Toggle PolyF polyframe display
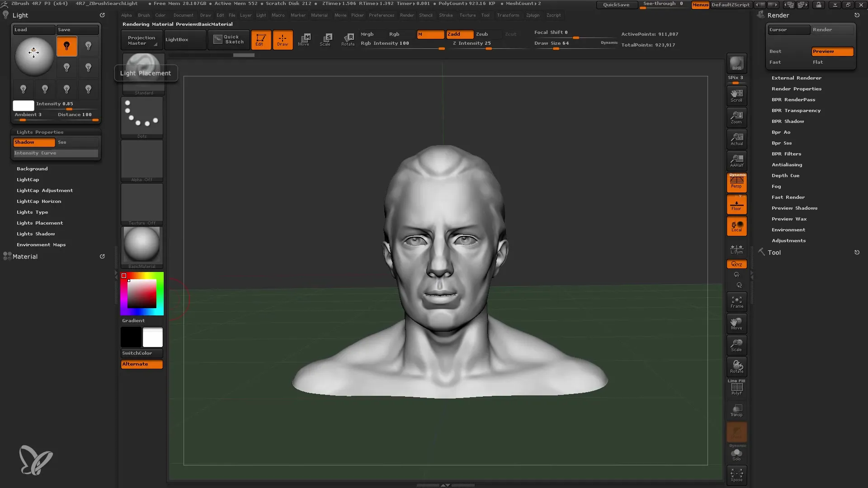 (x=736, y=388)
